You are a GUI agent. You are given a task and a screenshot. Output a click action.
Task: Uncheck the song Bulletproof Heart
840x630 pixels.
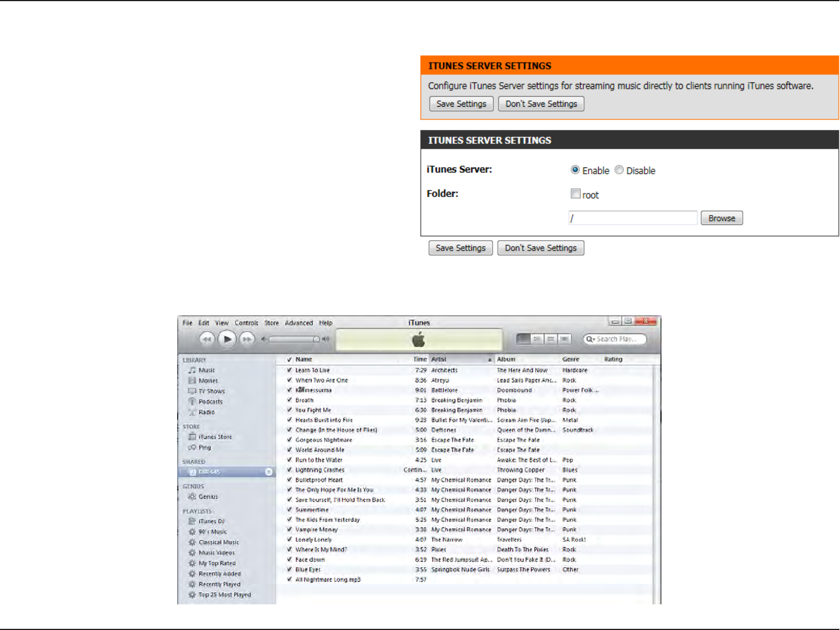tap(289, 480)
